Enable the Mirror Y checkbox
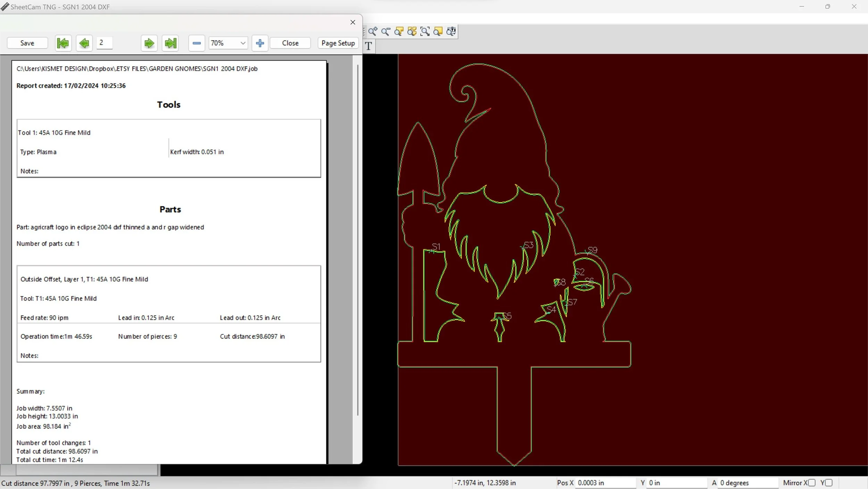The image size is (868, 489). pos(829,483)
